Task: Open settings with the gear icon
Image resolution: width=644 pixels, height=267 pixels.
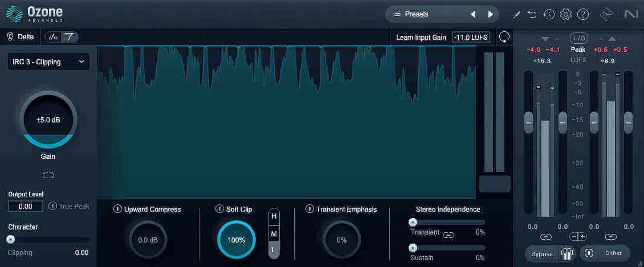Action: click(x=565, y=15)
